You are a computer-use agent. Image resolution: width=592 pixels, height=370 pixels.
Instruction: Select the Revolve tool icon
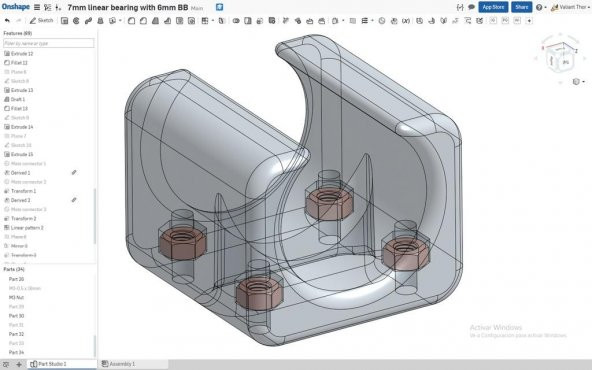pos(76,21)
